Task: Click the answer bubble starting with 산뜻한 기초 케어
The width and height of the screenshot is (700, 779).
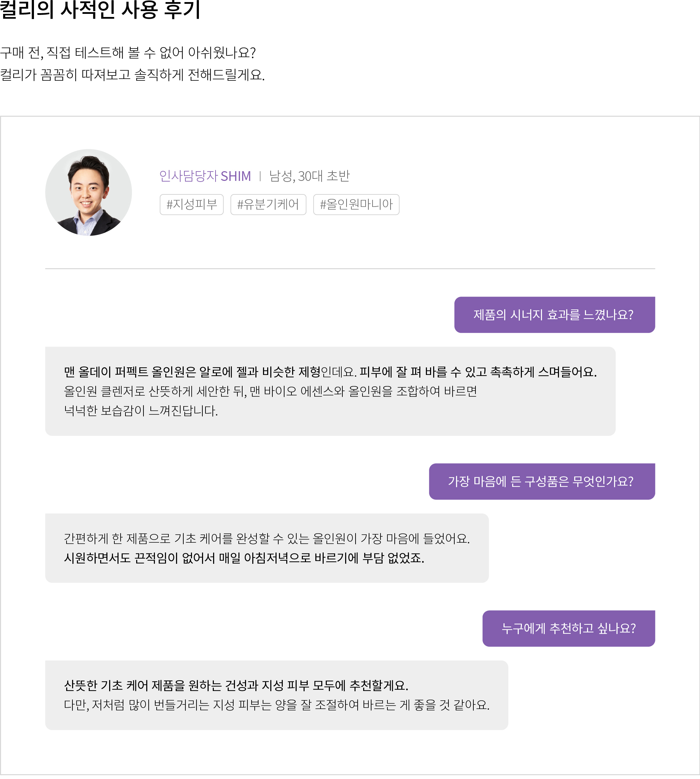Action: tap(277, 695)
